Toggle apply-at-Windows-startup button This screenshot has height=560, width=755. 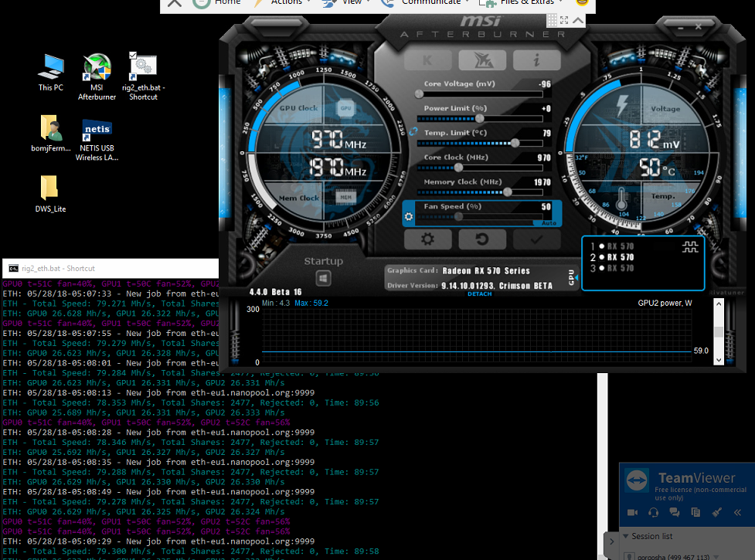[x=323, y=278]
